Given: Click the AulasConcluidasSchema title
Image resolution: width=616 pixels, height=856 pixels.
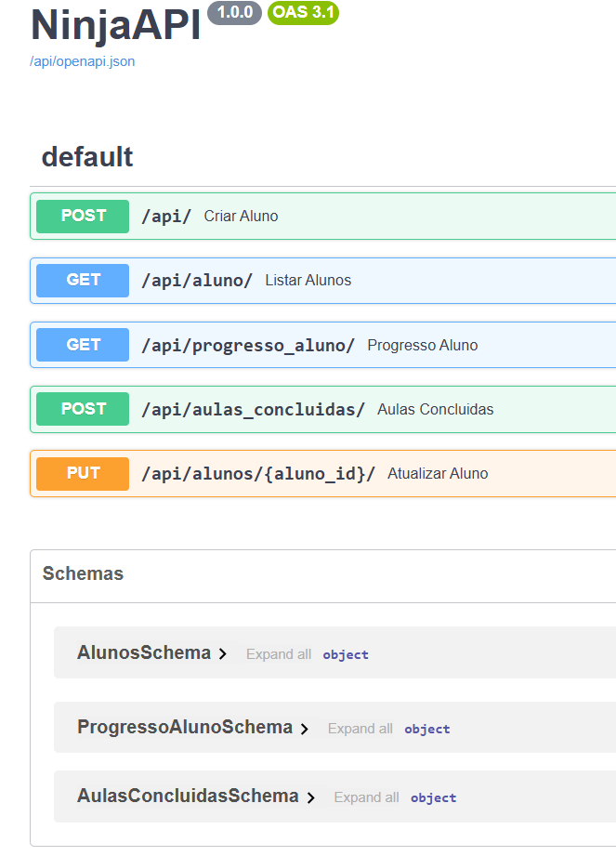Looking at the screenshot, I should click(x=188, y=796).
